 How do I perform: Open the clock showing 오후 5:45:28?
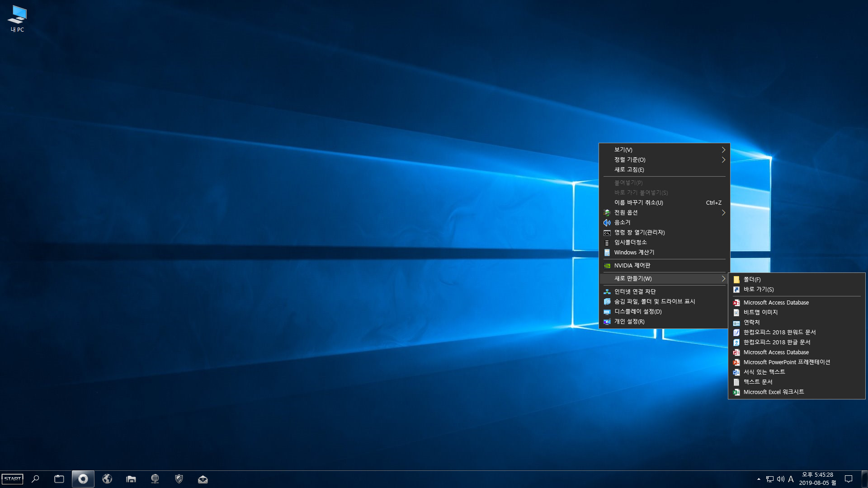tap(817, 479)
